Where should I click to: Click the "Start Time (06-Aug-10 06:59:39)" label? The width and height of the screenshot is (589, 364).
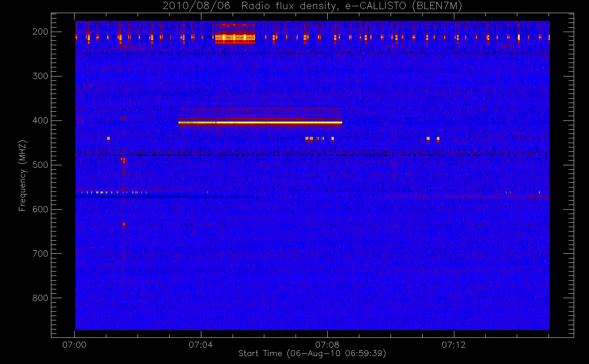point(312,353)
